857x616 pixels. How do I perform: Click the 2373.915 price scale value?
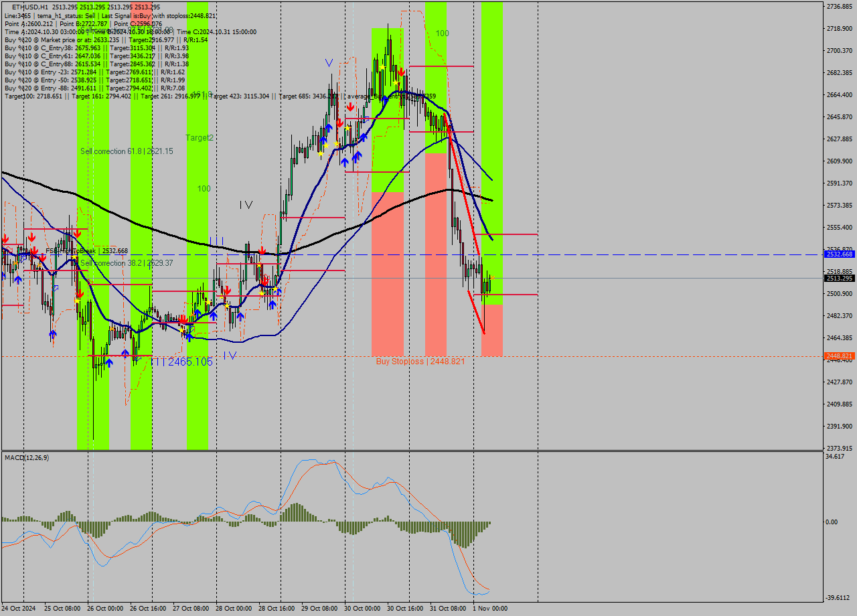click(x=839, y=448)
